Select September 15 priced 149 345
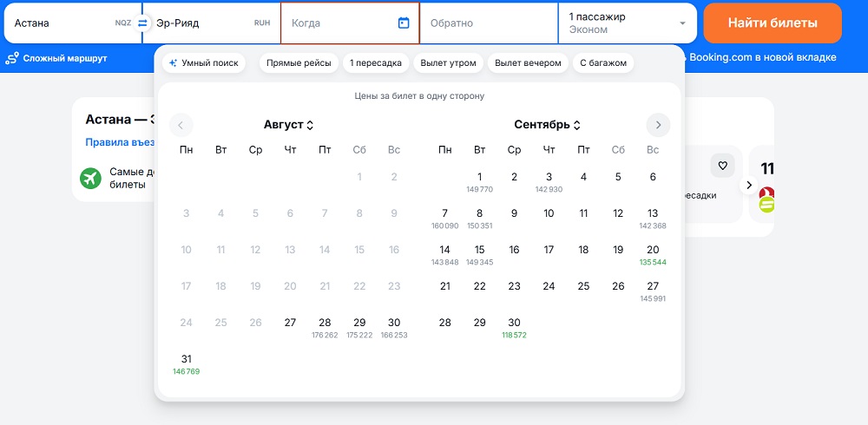Image resolution: width=868 pixels, height=425 pixels. [x=479, y=254]
